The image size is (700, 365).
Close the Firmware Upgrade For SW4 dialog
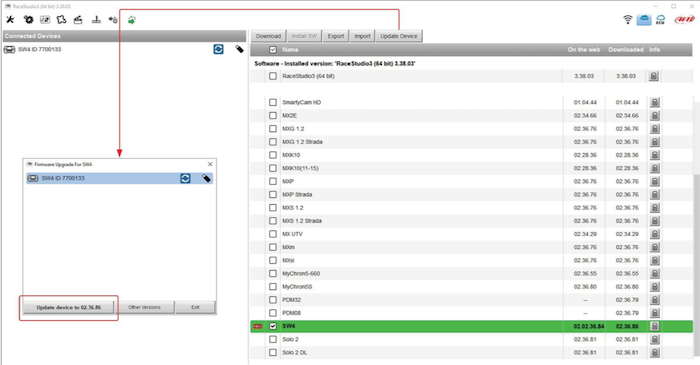click(210, 164)
